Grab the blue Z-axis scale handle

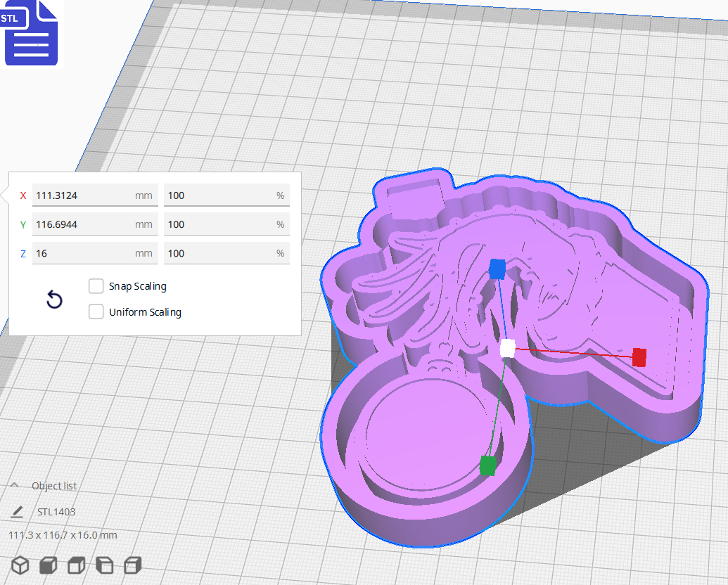[x=497, y=269]
